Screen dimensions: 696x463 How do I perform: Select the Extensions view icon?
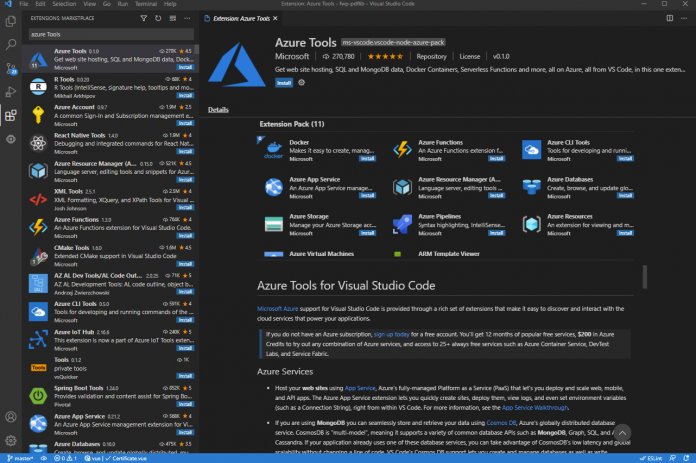11,115
